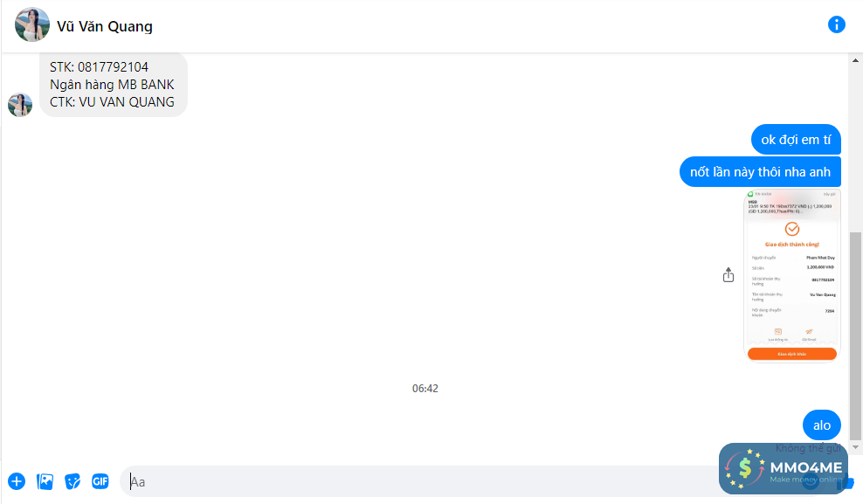Select the 'ok đợi em tí' message bubble

pyautogui.click(x=796, y=140)
